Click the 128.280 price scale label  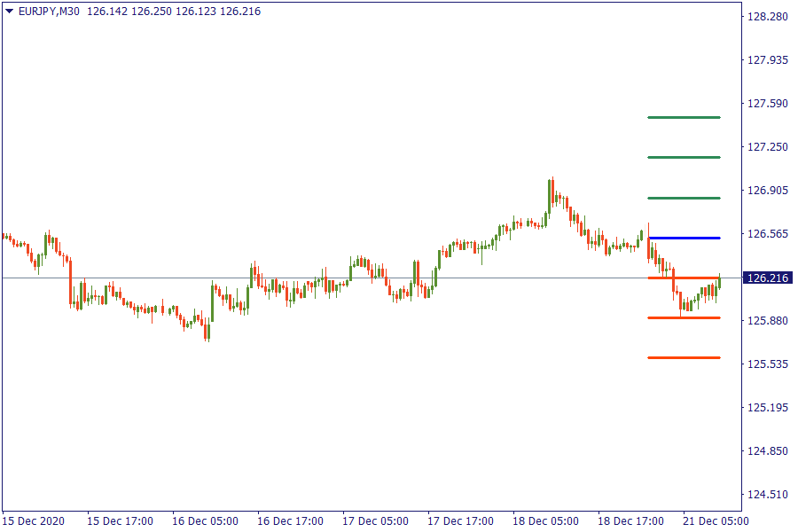[x=768, y=17]
